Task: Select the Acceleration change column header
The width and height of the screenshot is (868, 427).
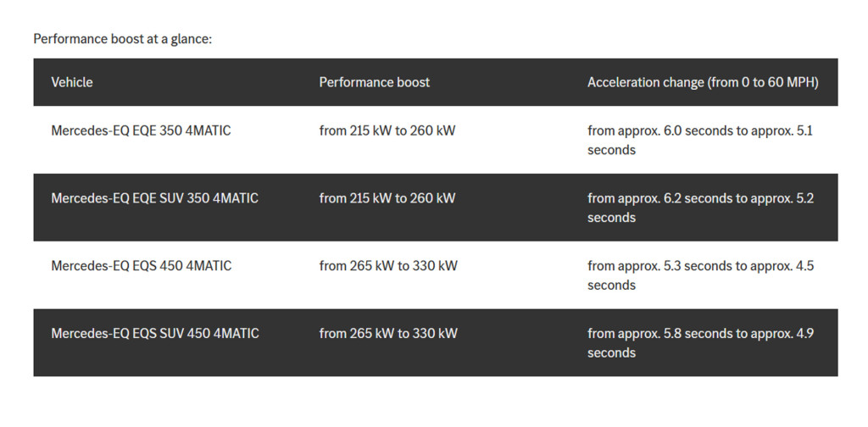Action: (703, 82)
